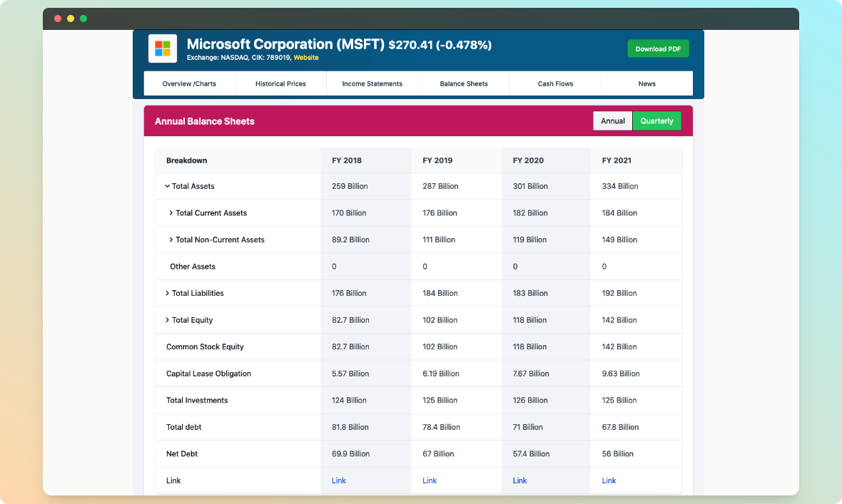Expand the Total Non-Current Assets row
The image size is (842, 504).
(171, 240)
